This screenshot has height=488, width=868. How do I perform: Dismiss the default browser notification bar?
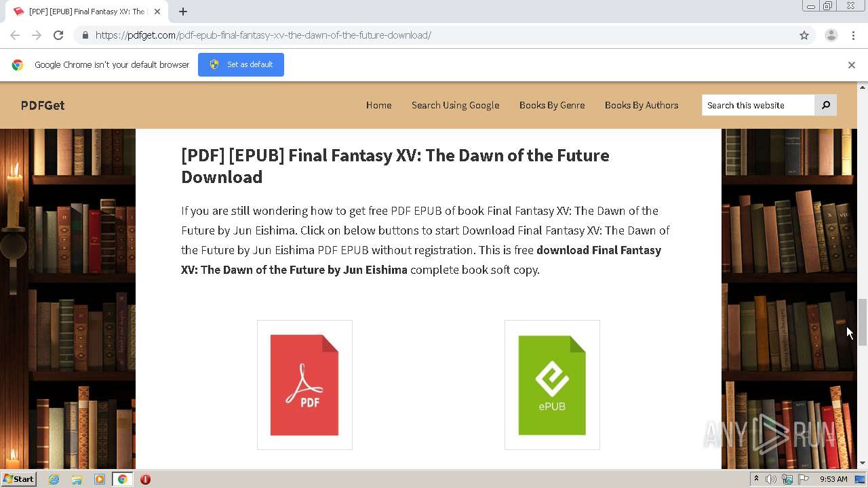(852, 65)
